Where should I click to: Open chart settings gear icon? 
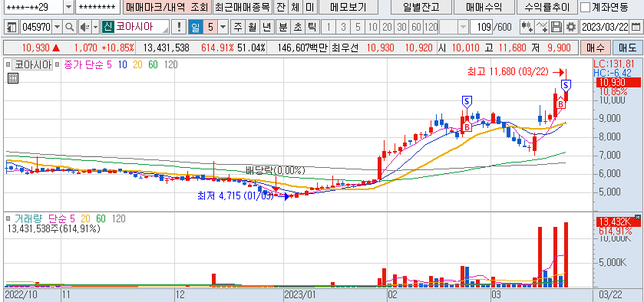pos(570,28)
